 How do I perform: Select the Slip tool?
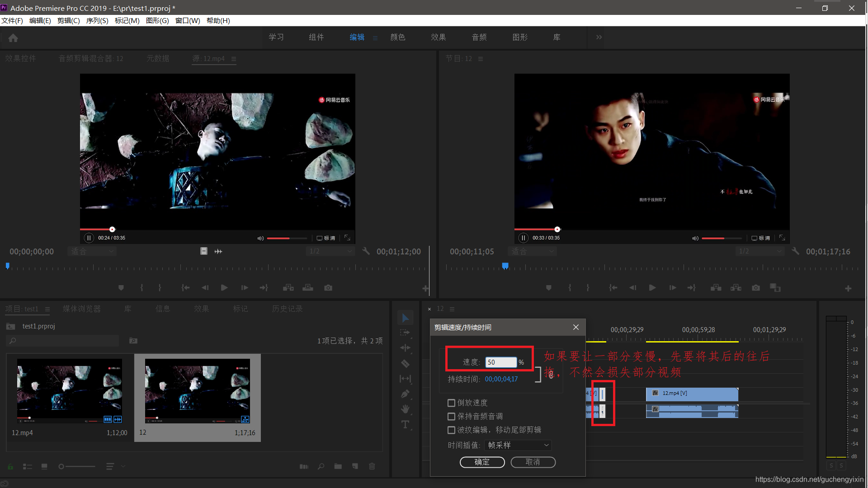pyautogui.click(x=405, y=379)
